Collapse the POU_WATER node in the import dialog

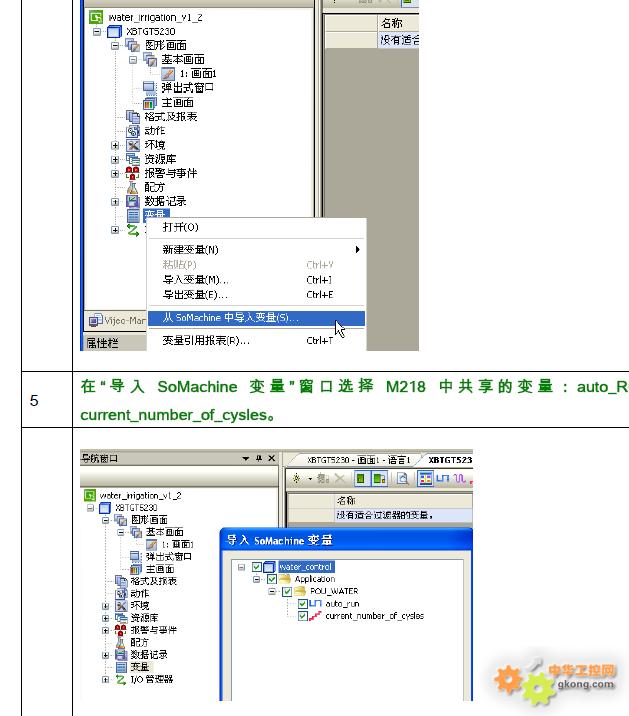coord(272,591)
